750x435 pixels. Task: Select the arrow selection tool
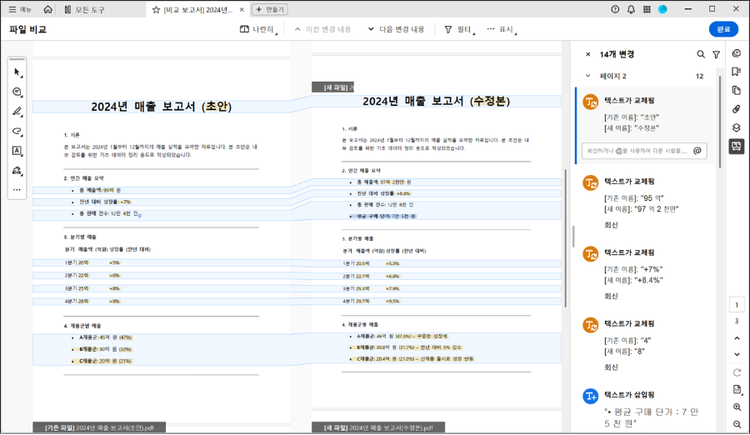[17, 72]
